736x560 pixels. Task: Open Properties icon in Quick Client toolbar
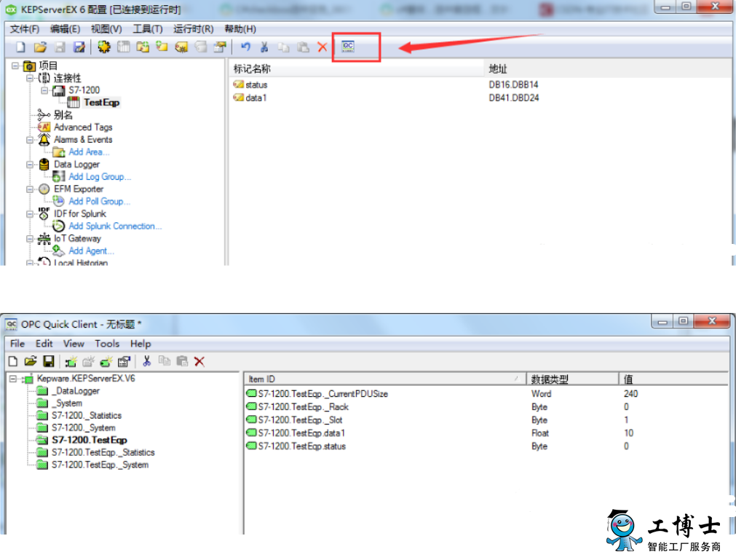tap(124, 361)
